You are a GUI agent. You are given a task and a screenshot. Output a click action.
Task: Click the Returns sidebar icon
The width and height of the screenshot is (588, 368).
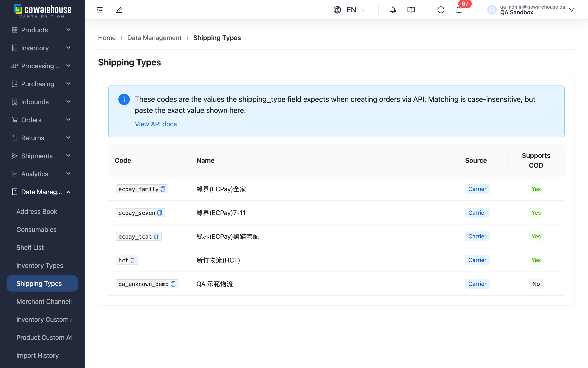[x=14, y=138]
